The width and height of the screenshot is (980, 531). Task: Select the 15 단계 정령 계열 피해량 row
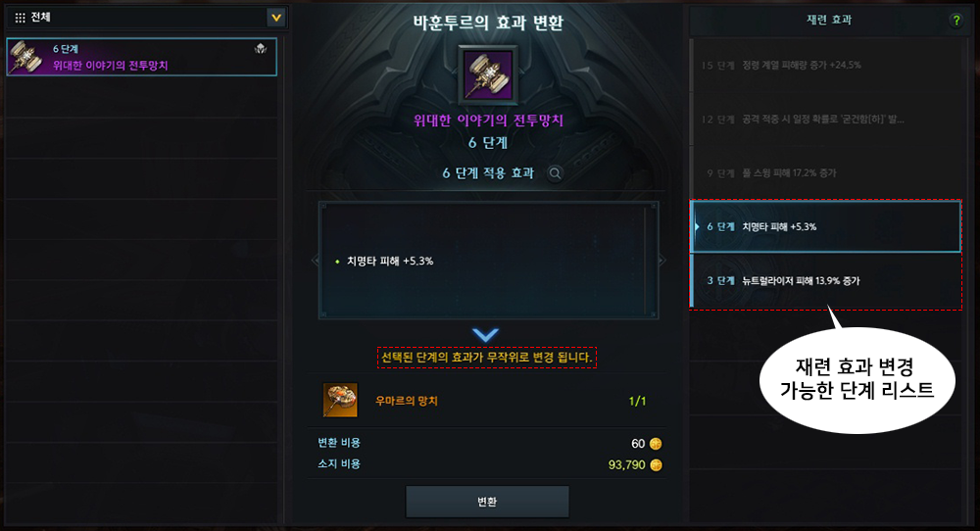(x=825, y=65)
